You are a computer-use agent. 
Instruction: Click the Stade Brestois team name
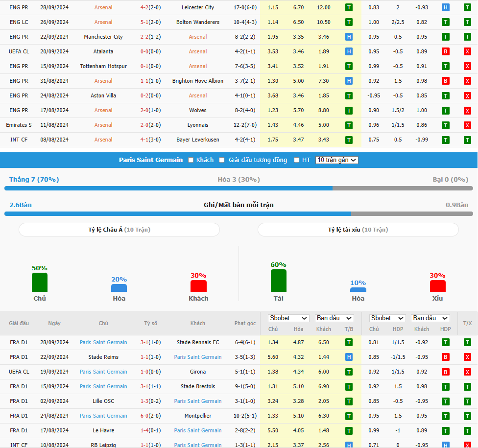[x=198, y=386]
